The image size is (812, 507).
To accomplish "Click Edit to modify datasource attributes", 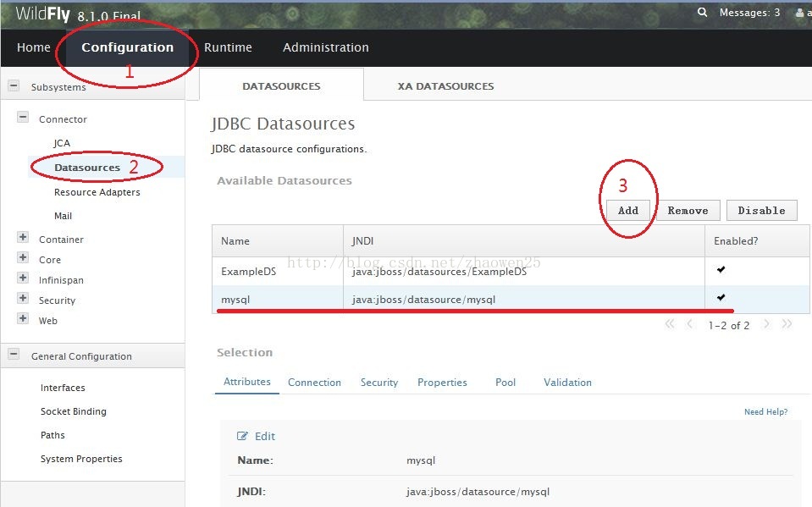I will tap(257, 436).
